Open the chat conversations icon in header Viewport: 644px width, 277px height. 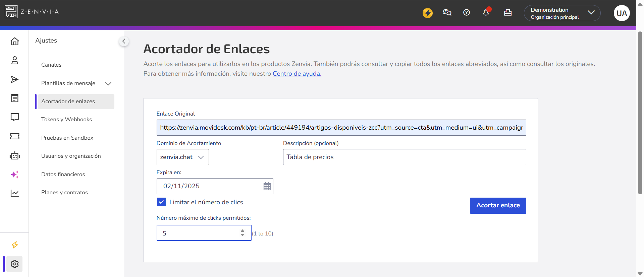(x=447, y=13)
